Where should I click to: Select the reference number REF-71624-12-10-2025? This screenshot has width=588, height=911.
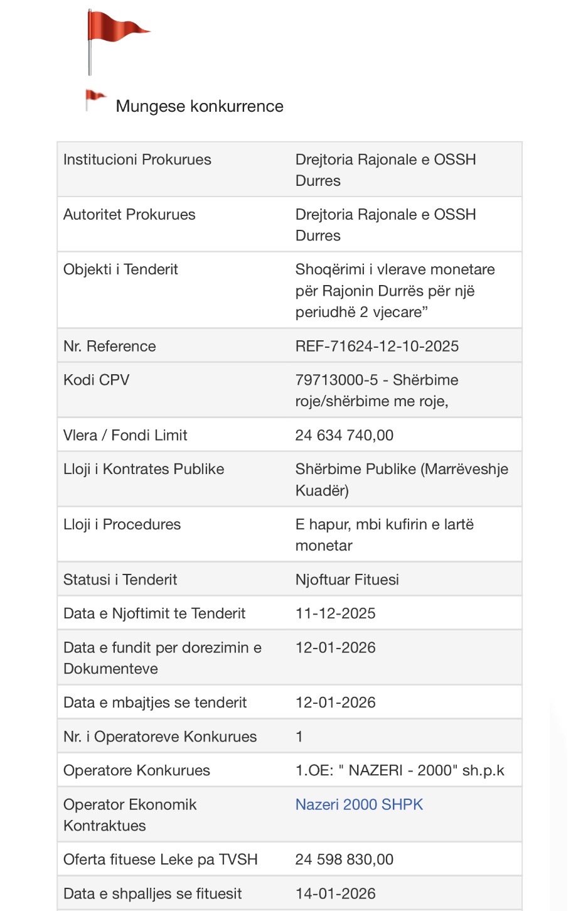point(377,346)
